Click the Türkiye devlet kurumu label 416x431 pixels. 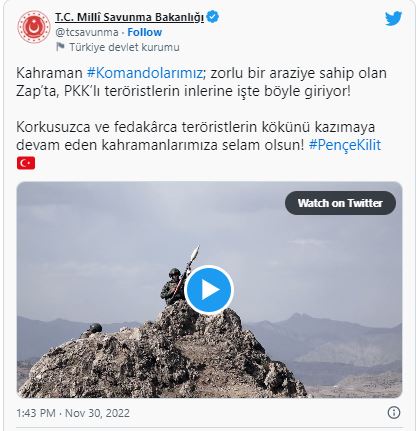click(x=124, y=47)
